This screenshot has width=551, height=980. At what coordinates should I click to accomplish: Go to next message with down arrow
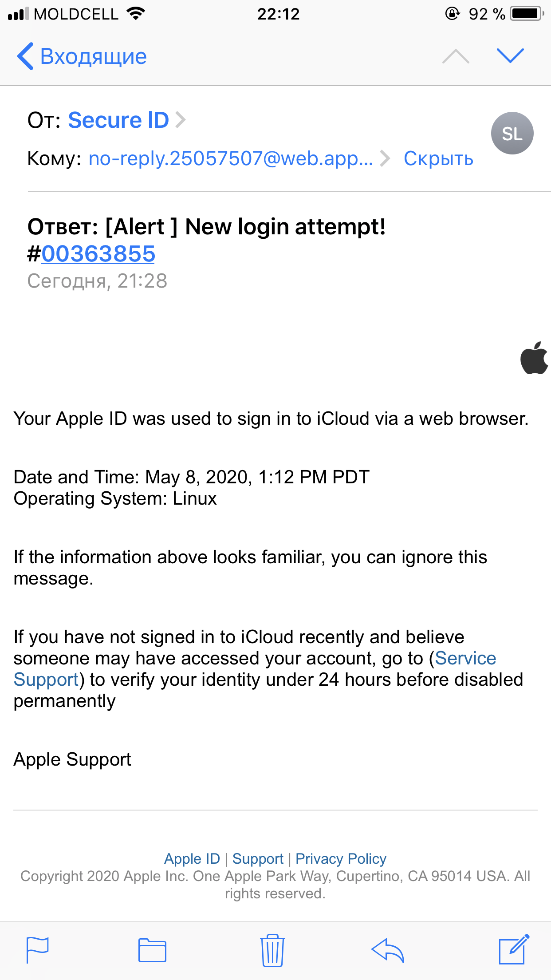pyautogui.click(x=510, y=56)
